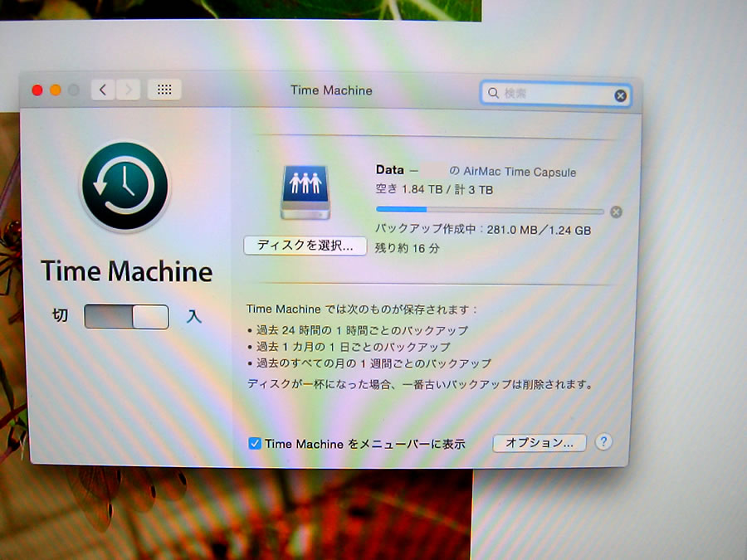
Task: Click the バックアップ作成中 status text
Action: point(483,230)
